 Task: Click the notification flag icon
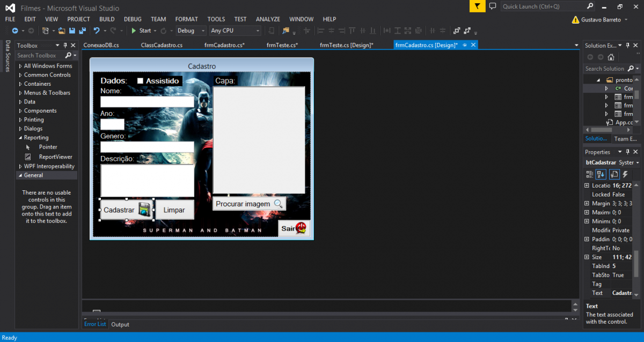click(x=477, y=6)
